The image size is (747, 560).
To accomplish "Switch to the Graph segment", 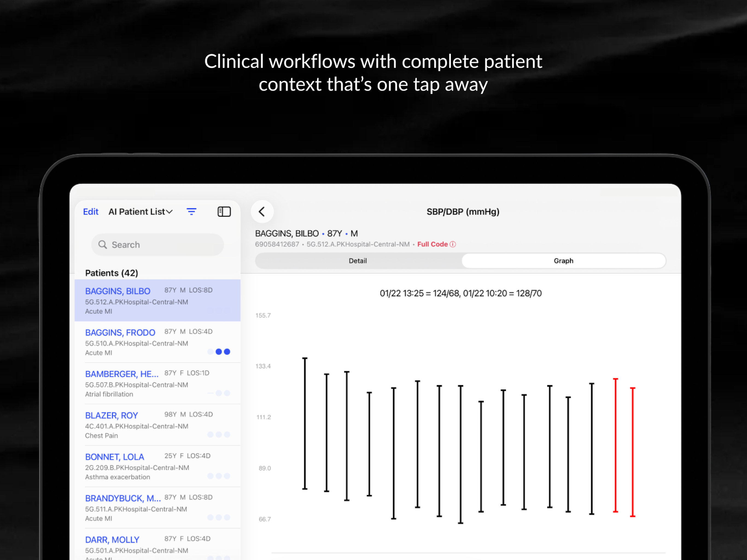I will click(563, 261).
